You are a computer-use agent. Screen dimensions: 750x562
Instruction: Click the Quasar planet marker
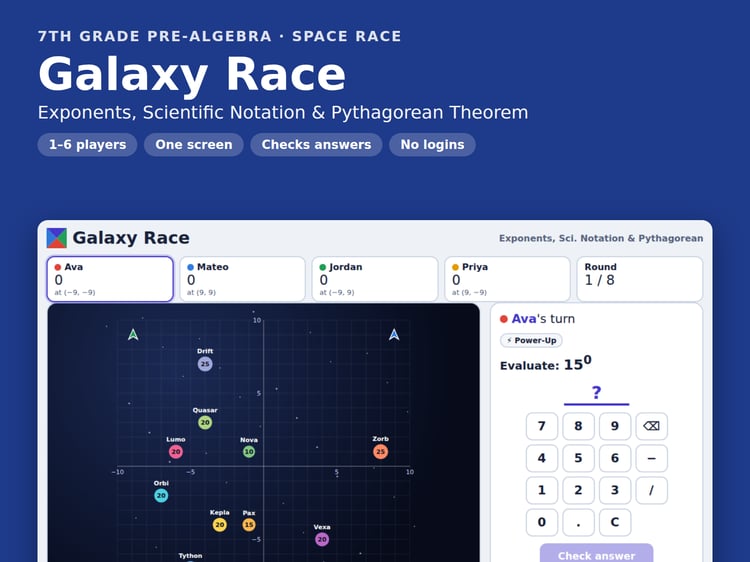pyautogui.click(x=205, y=422)
